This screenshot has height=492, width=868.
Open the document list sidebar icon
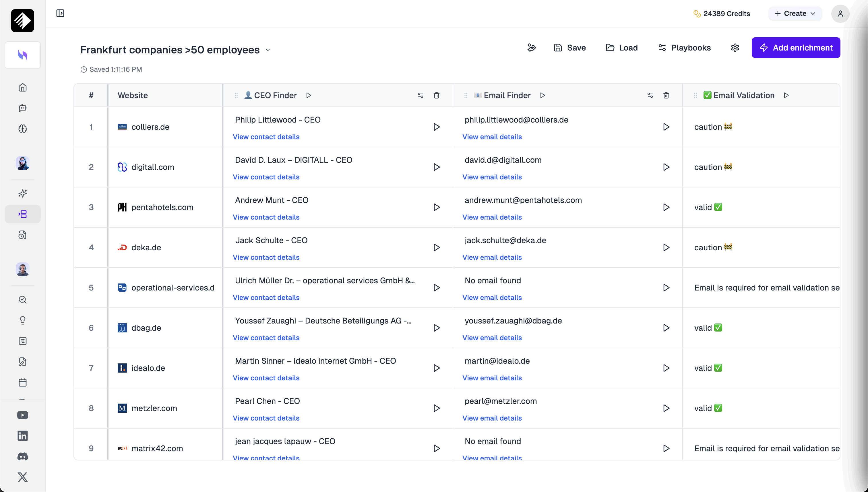pos(23,341)
